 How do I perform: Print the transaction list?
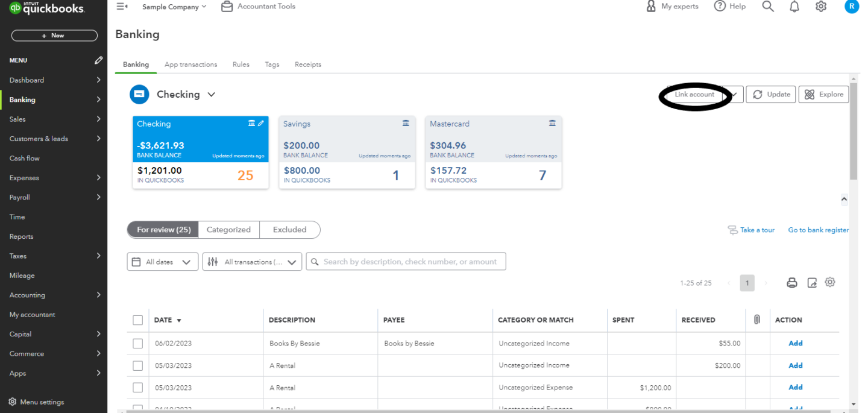pyautogui.click(x=792, y=283)
